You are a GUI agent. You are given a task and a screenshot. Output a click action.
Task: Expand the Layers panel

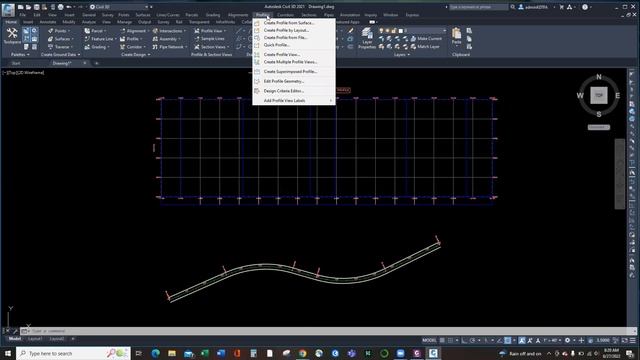click(x=402, y=55)
